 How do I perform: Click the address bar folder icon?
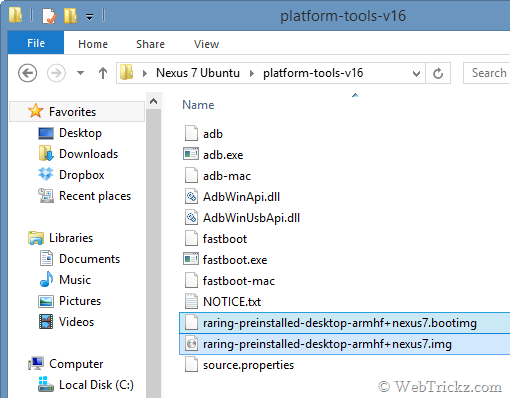(x=127, y=72)
